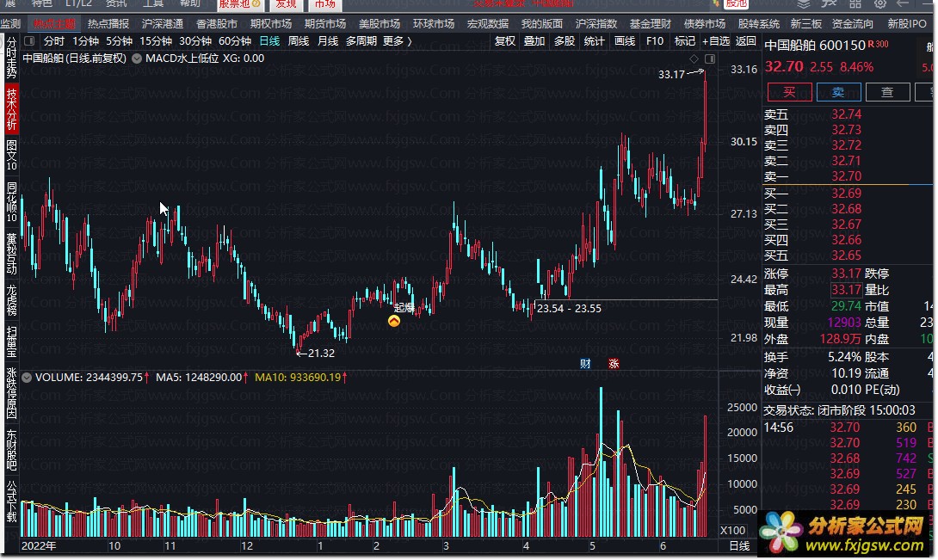This screenshot has height=560, width=938.
Task: Open the 东财股吧 sidebar tab
Action: (11, 449)
